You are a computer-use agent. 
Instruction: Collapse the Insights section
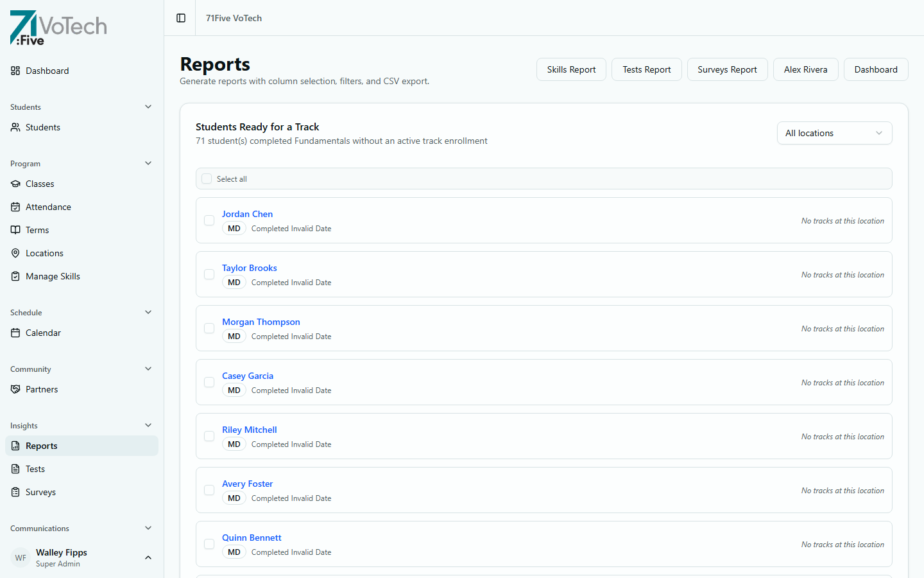[148, 425]
